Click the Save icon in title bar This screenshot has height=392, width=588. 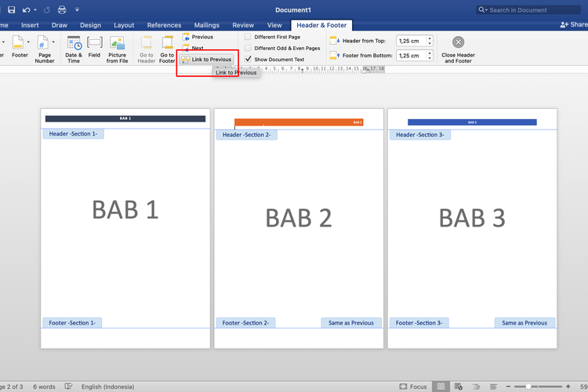[11, 9]
